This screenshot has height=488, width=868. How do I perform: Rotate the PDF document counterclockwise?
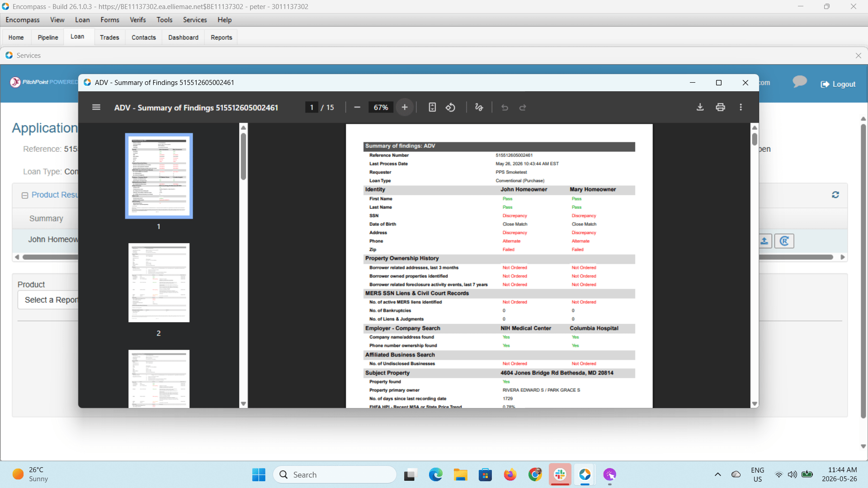pos(450,108)
